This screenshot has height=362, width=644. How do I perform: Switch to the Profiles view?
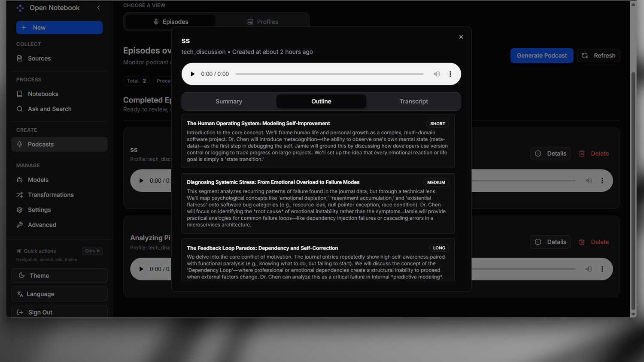click(x=262, y=22)
